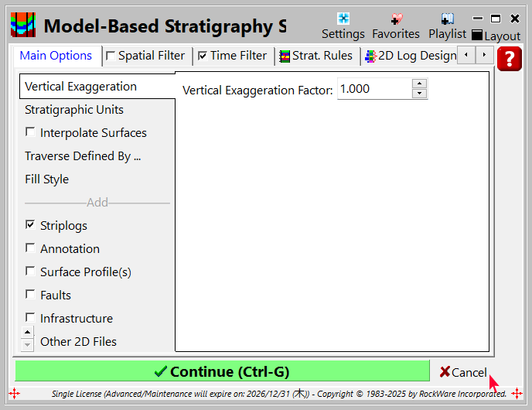Select Stratigraphic Units in the options list
Viewport: 532px width, 410px height.
tap(74, 110)
